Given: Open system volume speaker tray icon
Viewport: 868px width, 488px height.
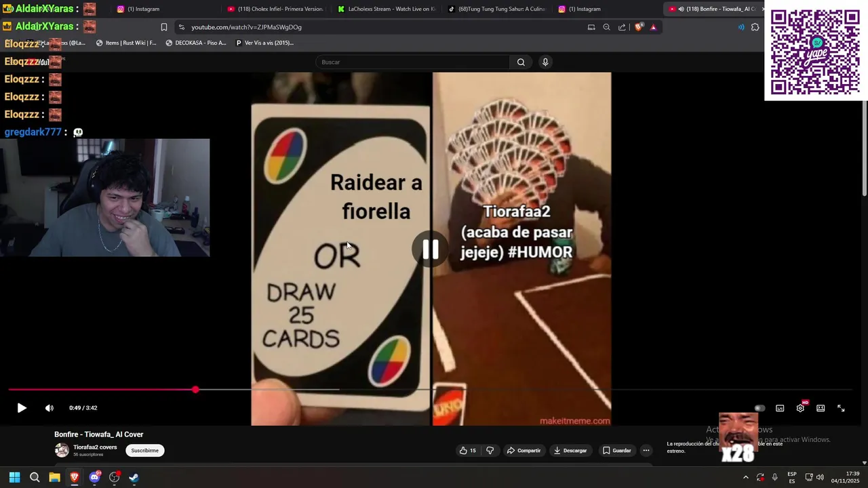Looking at the screenshot, I should (820, 477).
